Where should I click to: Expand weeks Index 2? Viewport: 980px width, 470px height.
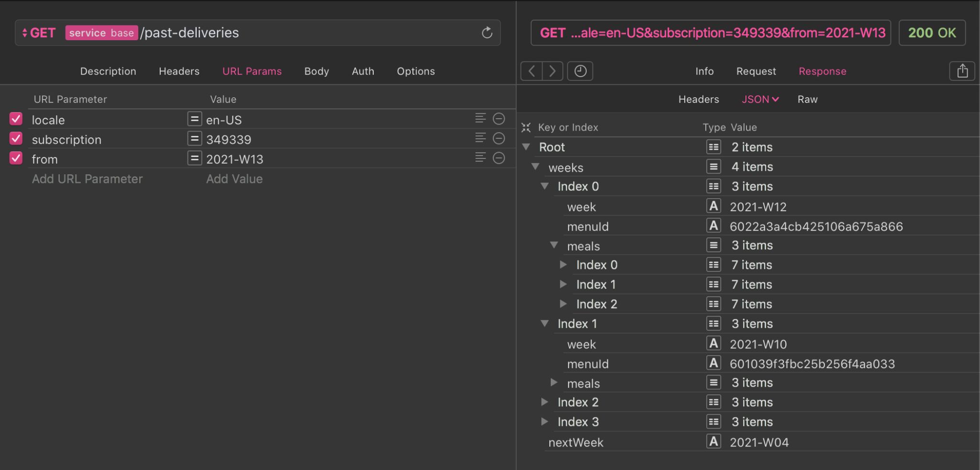(545, 402)
